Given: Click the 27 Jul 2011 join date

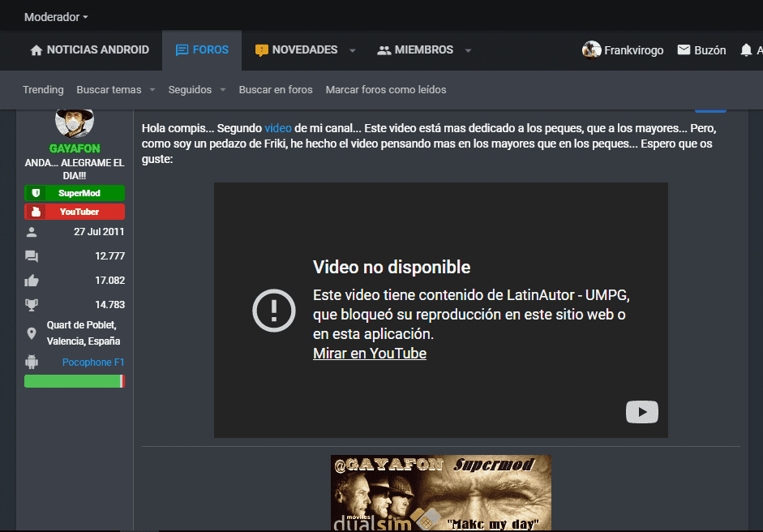Looking at the screenshot, I should (x=99, y=232).
